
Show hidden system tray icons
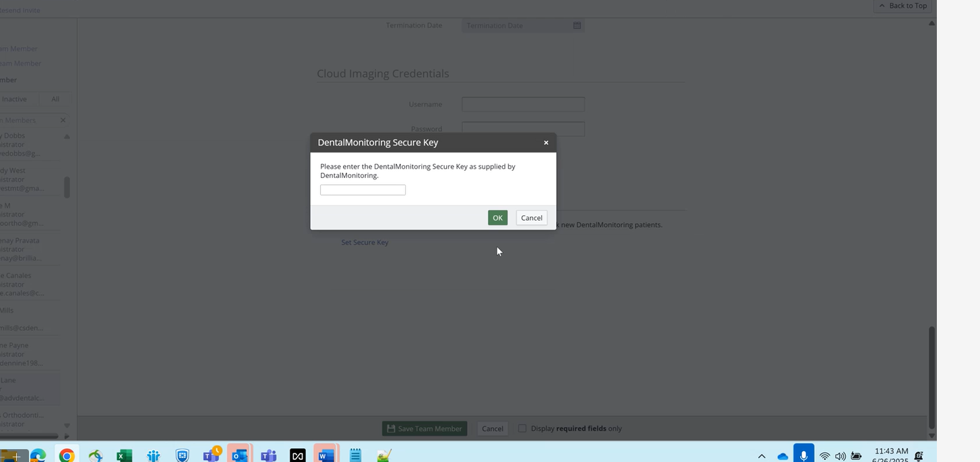pos(762,457)
